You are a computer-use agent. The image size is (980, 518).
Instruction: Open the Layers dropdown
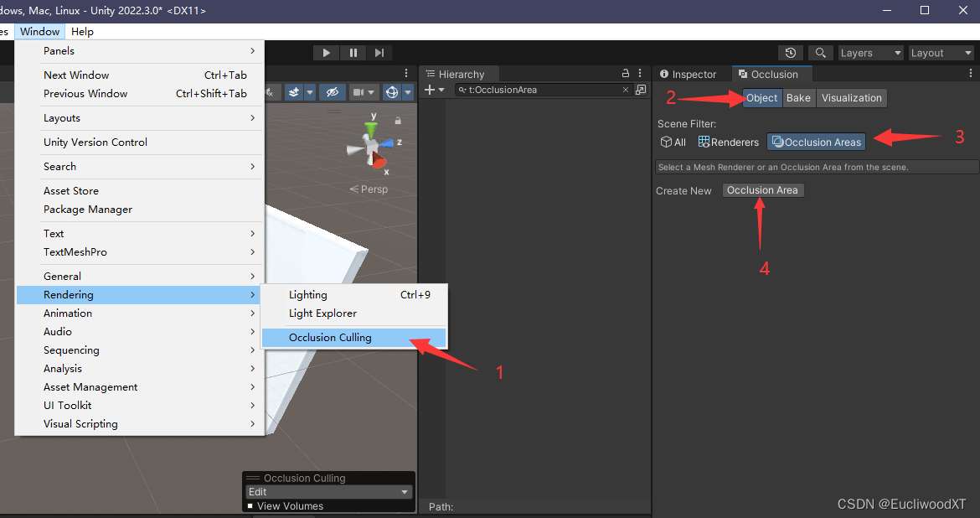(870, 53)
